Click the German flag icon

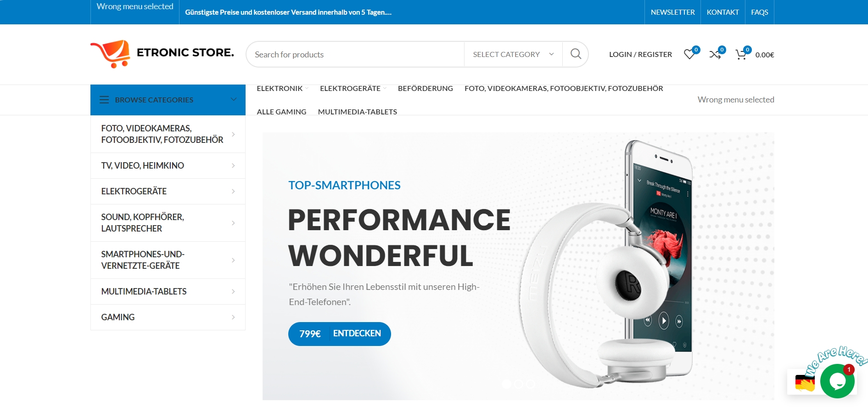click(805, 383)
